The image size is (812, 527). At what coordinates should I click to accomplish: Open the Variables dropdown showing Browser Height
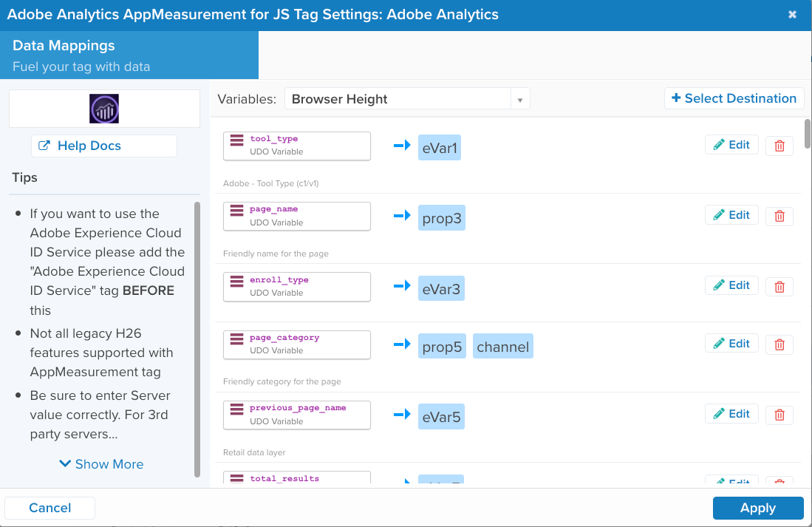[407, 98]
